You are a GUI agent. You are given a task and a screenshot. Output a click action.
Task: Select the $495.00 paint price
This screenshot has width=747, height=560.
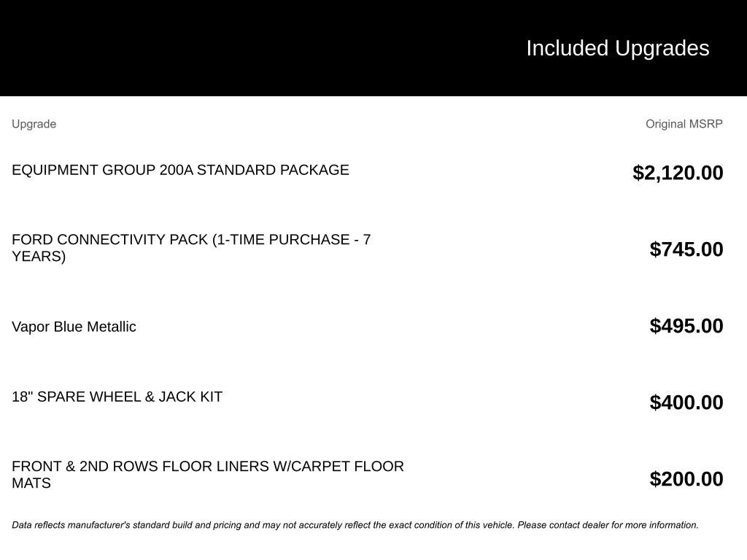(x=686, y=326)
